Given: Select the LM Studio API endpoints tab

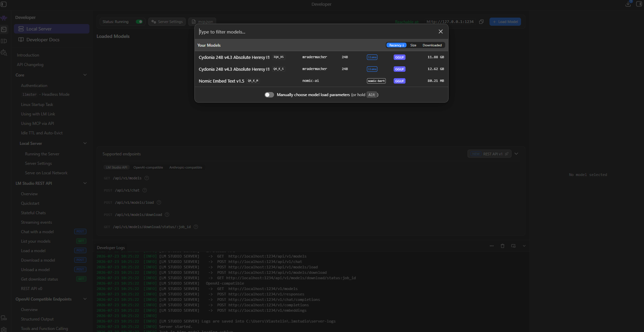Looking at the screenshot, I should click(116, 168).
